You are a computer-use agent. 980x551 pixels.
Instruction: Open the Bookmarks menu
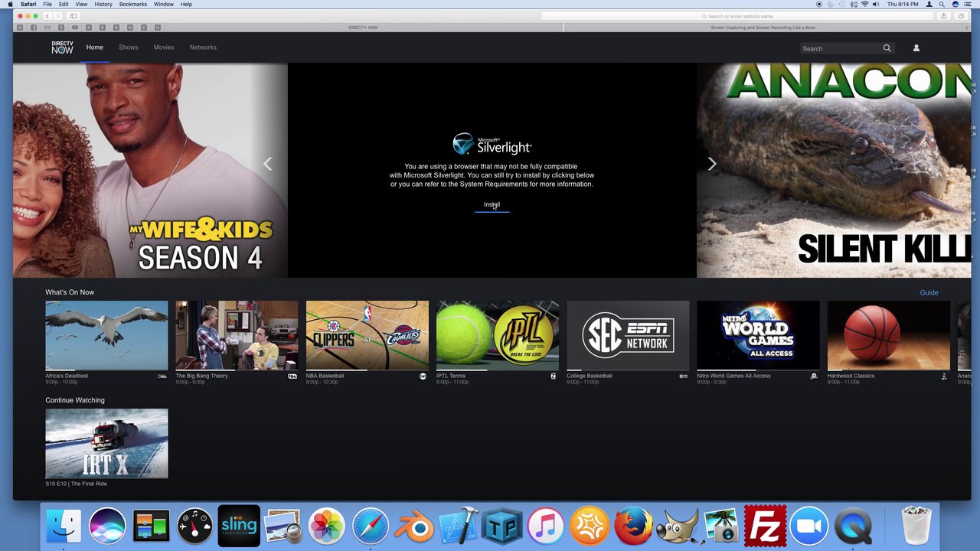[132, 4]
